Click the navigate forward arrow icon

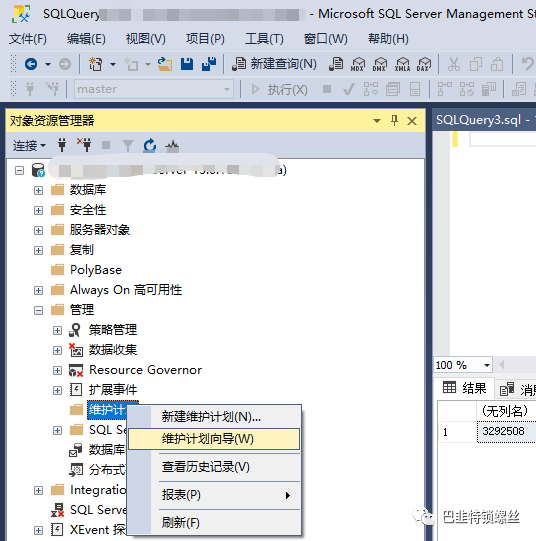64,64
